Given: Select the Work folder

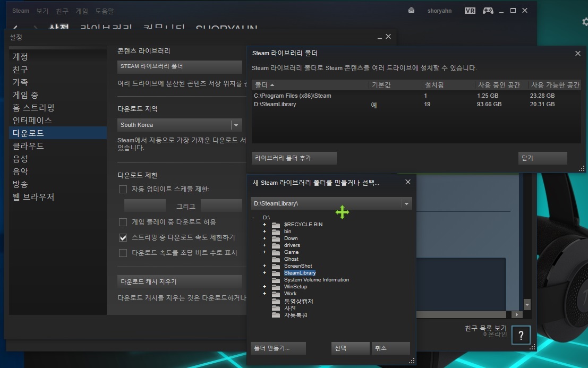Looking at the screenshot, I should [x=290, y=294].
